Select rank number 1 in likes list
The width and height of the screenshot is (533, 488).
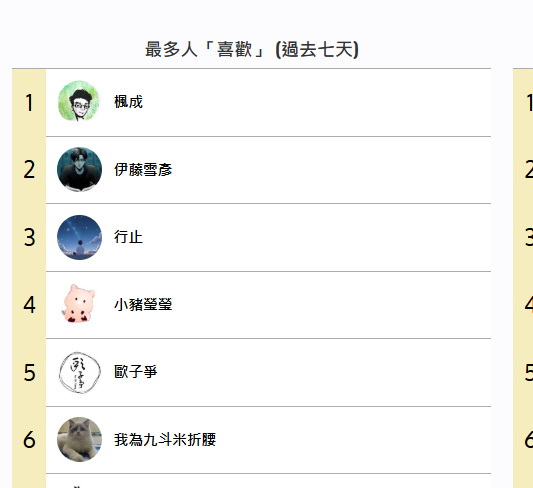[x=29, y=102]
